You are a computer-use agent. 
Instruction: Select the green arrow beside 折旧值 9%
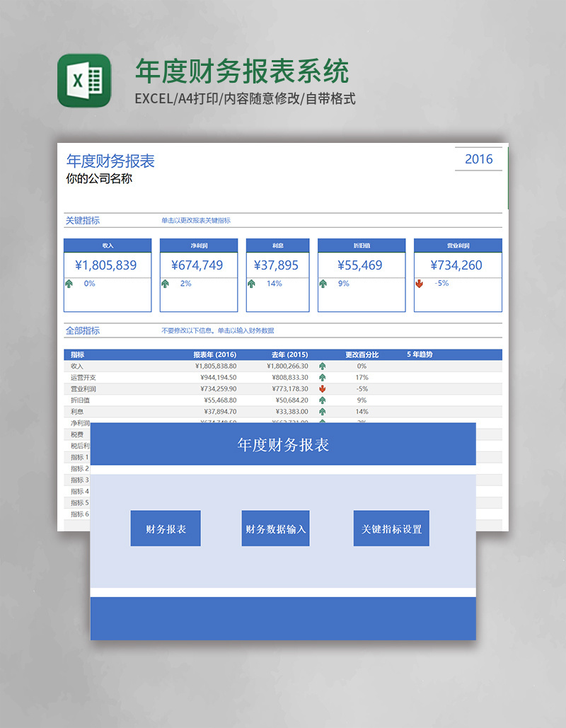point(322,400)
